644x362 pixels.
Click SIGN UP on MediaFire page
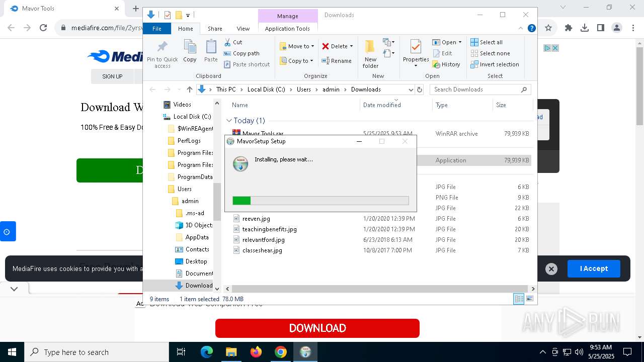pos(112,76)
